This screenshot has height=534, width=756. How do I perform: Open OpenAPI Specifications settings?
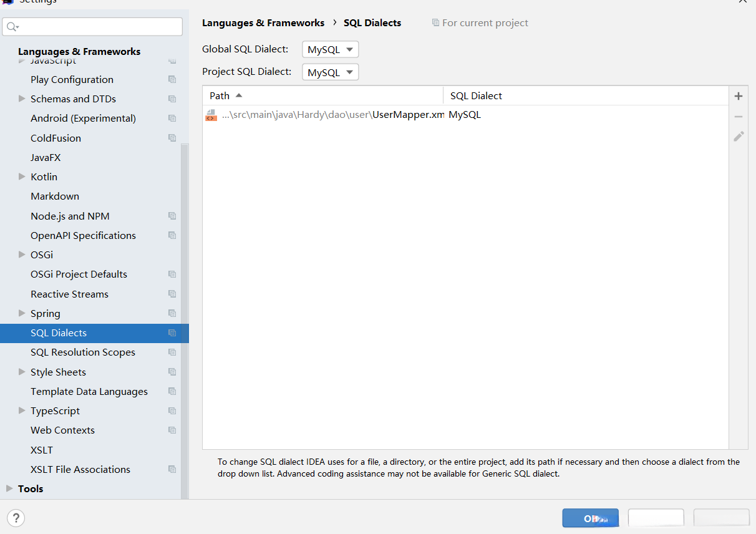(83, 235)
